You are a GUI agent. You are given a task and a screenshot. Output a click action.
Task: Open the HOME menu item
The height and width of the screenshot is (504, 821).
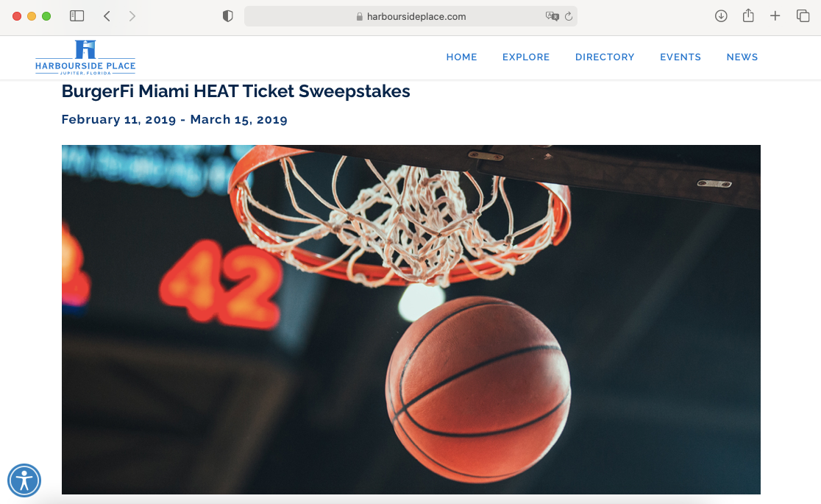pos(461,57)
